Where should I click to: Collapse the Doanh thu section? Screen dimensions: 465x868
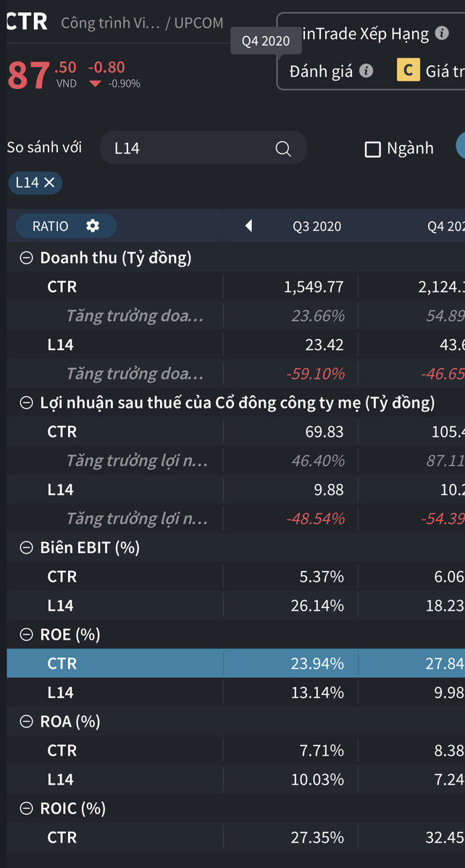(26, 258)
